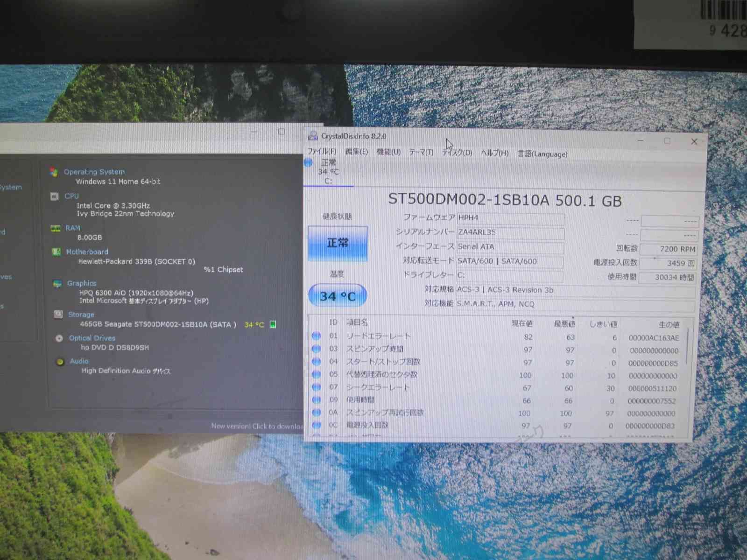Click the green temperature status icon next to 34 °C

point(273,324)
